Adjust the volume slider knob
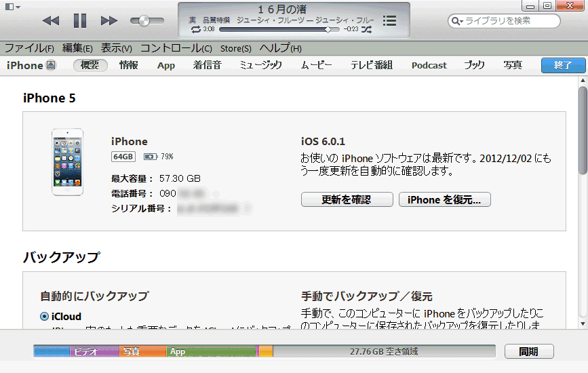Screen dimensions: 588x373 coord(144,21)
